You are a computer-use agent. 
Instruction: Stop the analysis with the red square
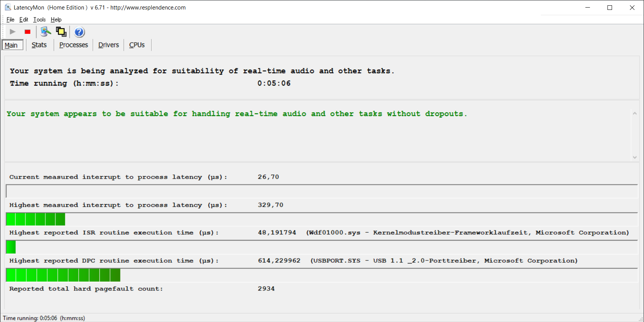pyautogui.click(x=27, y=32)
